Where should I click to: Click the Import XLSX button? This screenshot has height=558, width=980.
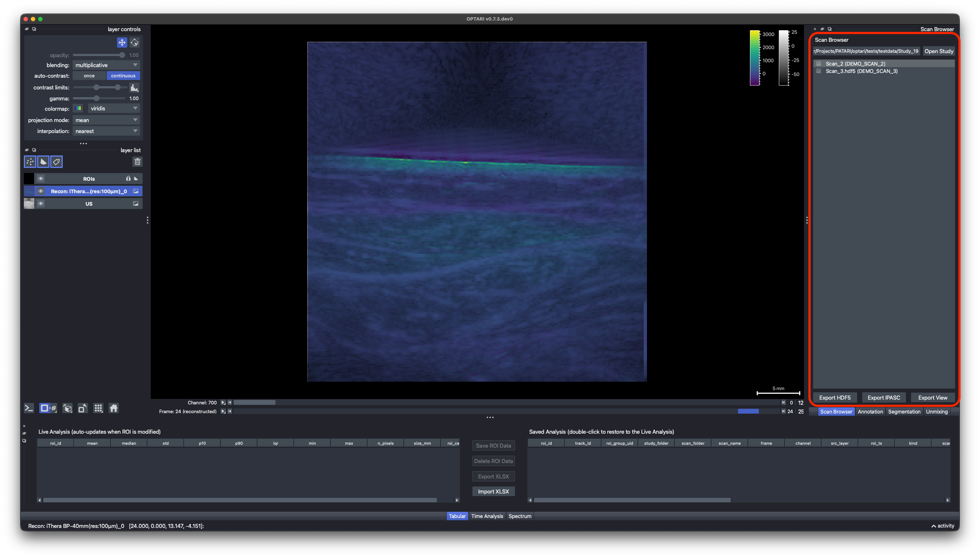pyautogui.click(x=493, y=492)
